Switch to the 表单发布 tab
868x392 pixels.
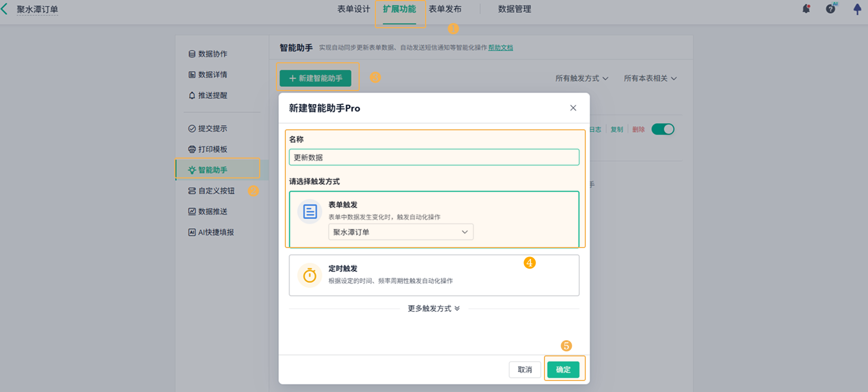(x=445, y=9)
